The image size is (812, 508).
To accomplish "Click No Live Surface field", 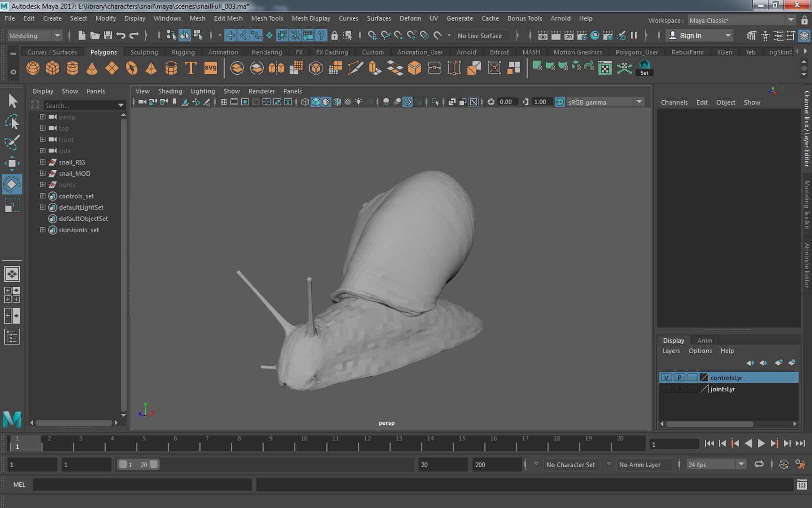I will pyautogui.click(x=482, y=36).
